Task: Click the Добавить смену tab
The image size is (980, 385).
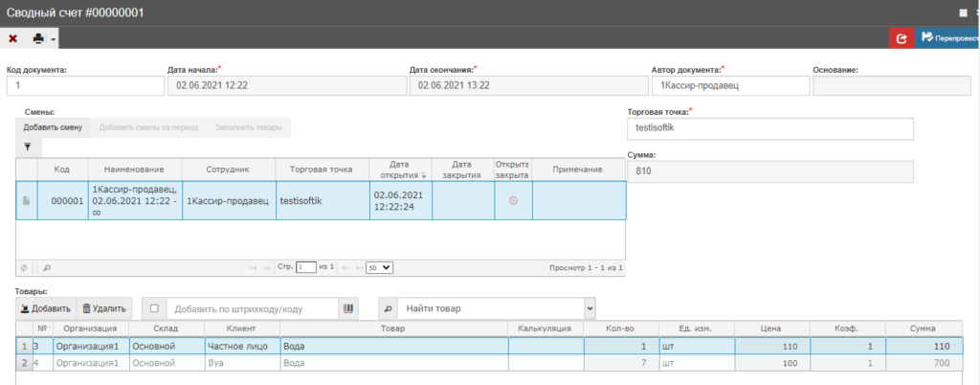Action: [53, 127]
